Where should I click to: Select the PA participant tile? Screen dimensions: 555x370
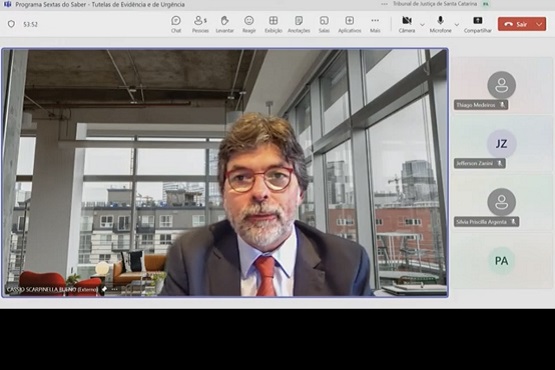(502, 261)
